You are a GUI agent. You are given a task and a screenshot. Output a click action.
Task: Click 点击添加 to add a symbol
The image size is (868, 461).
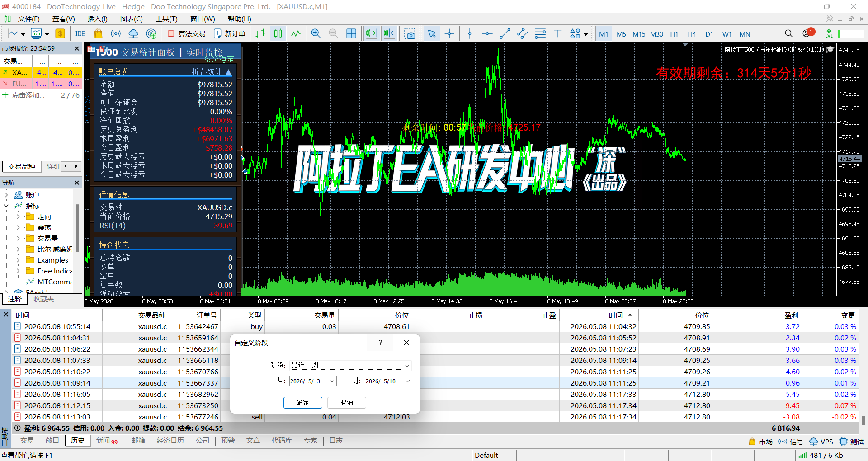28,95
